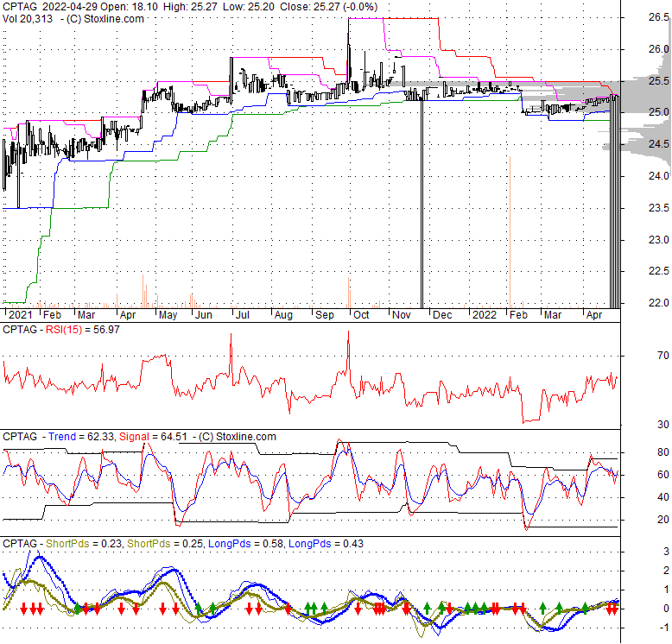The image size is (672, 644).
Task: Click the 'Oct' date axis label
Action: (x=361, y=315)
